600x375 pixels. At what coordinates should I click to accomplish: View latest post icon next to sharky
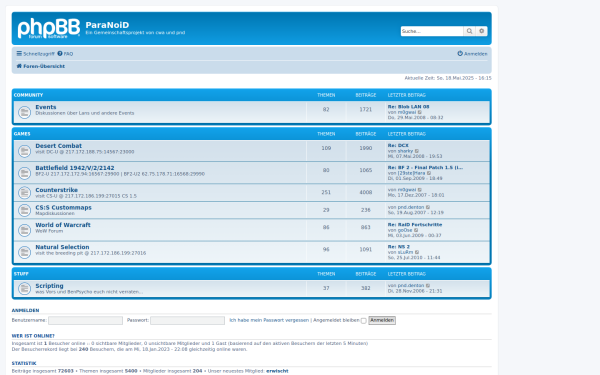(417, 151)
